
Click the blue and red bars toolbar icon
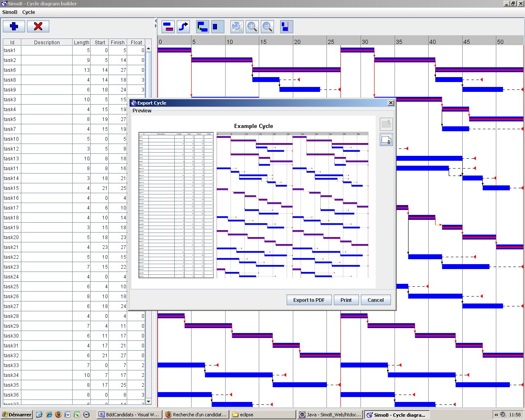click(x=168, y=27)
